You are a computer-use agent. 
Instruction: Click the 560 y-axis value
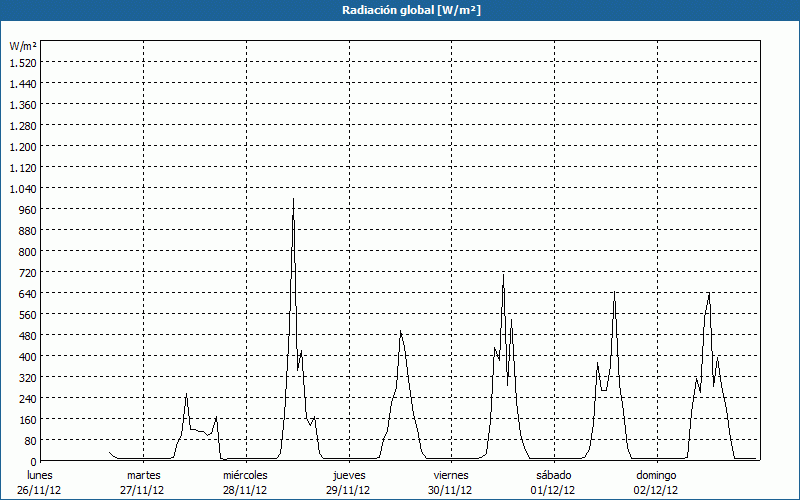coord(28,315)
